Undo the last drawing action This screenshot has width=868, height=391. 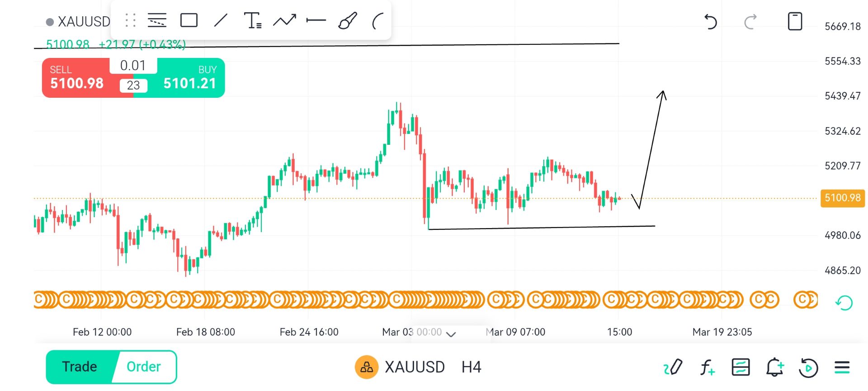click(710, 22)
